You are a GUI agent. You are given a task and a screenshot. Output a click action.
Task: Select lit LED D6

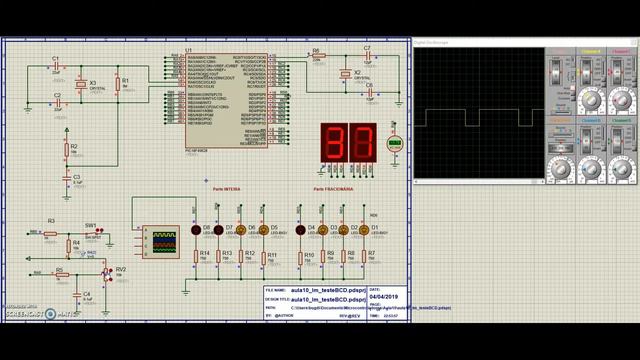pos(241,230)
